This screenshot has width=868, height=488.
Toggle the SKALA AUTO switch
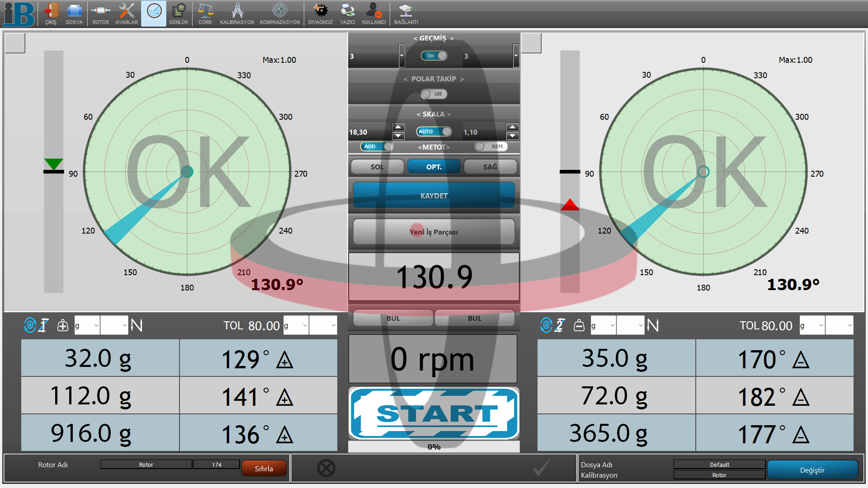click(x=434, y=131)
